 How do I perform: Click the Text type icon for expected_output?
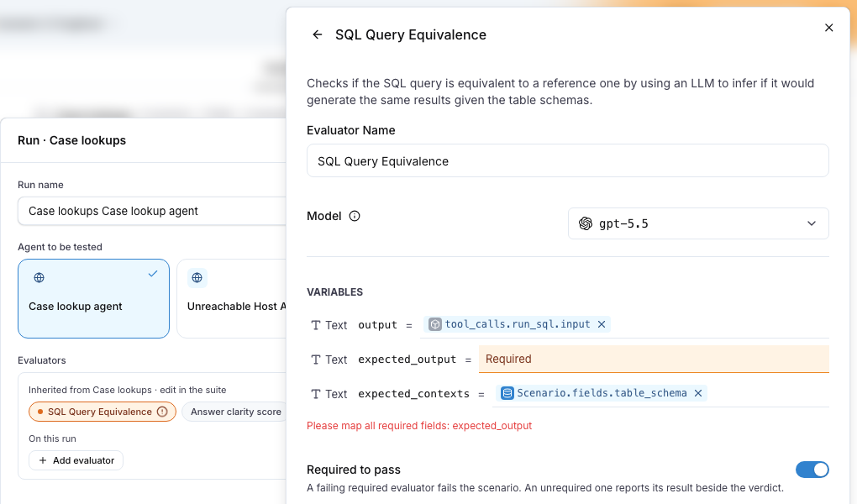[x=316, y=360]
